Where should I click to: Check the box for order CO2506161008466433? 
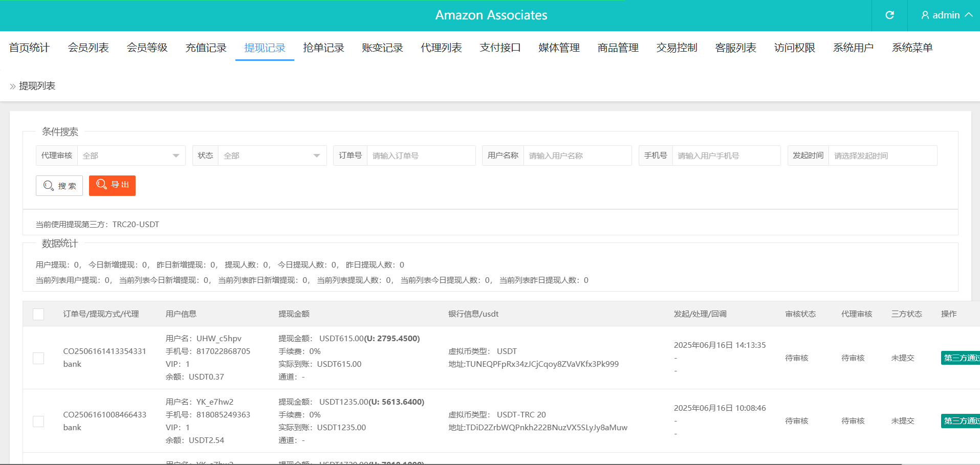coord(38,421)
